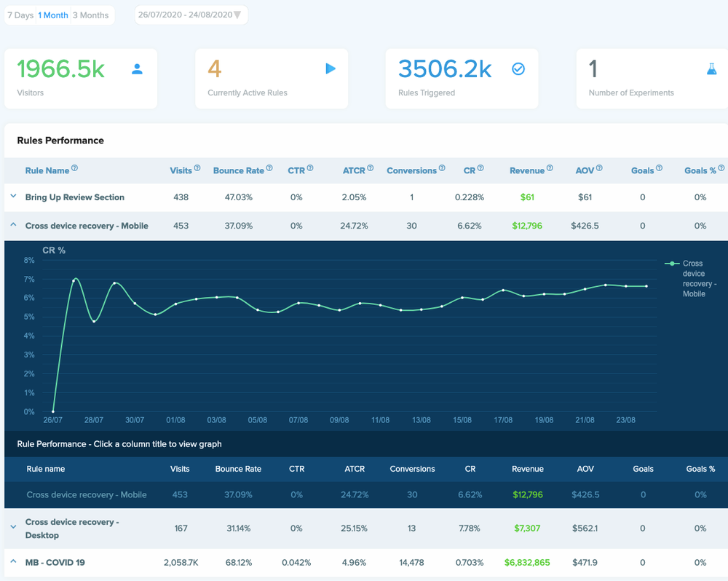
Task: Show ATCR graph from dark sub-table header
Action: [355, 469]
